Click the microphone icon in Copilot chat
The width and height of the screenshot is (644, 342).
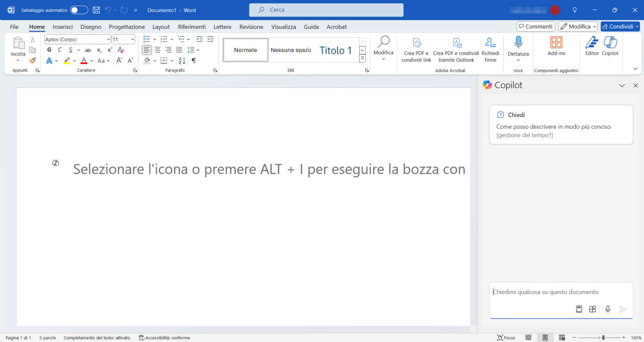608,309
